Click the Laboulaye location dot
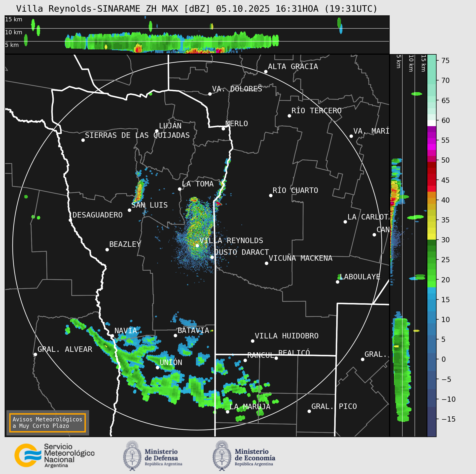The image size is (476, 474). click(x=337, y=282)
